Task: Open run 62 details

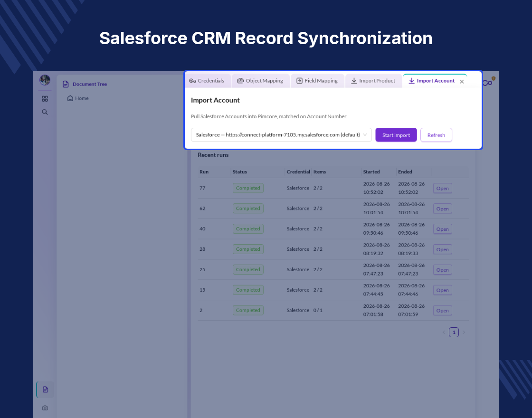Action: coord(442,209)
